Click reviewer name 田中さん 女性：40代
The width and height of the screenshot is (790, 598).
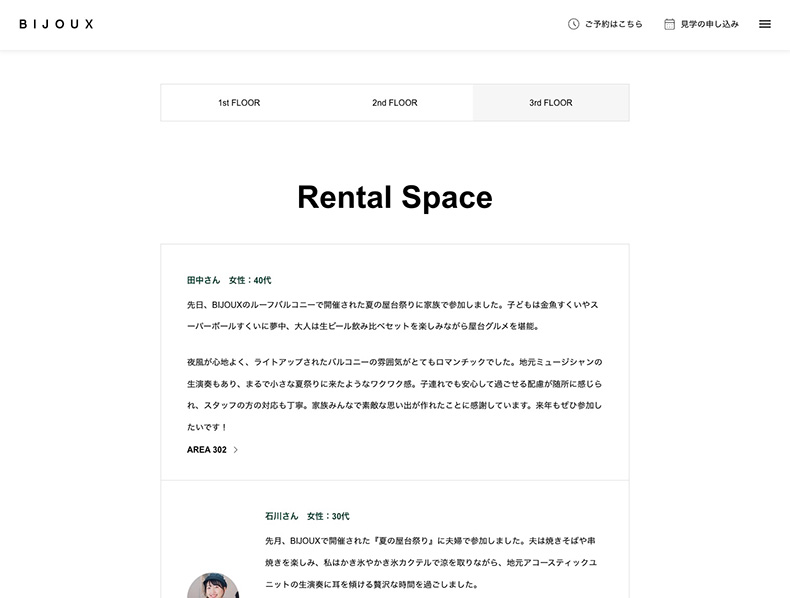click(229, 280)
